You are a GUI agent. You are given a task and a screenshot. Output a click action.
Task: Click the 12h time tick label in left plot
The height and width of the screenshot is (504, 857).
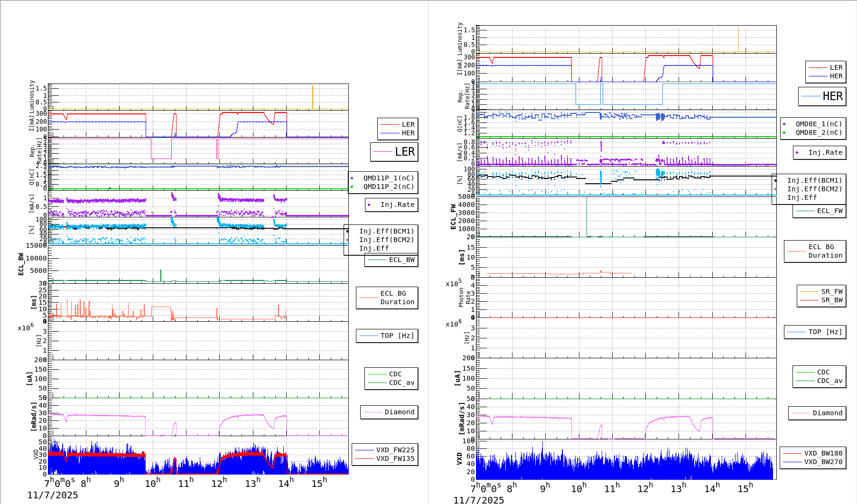[x=219, y=483]
